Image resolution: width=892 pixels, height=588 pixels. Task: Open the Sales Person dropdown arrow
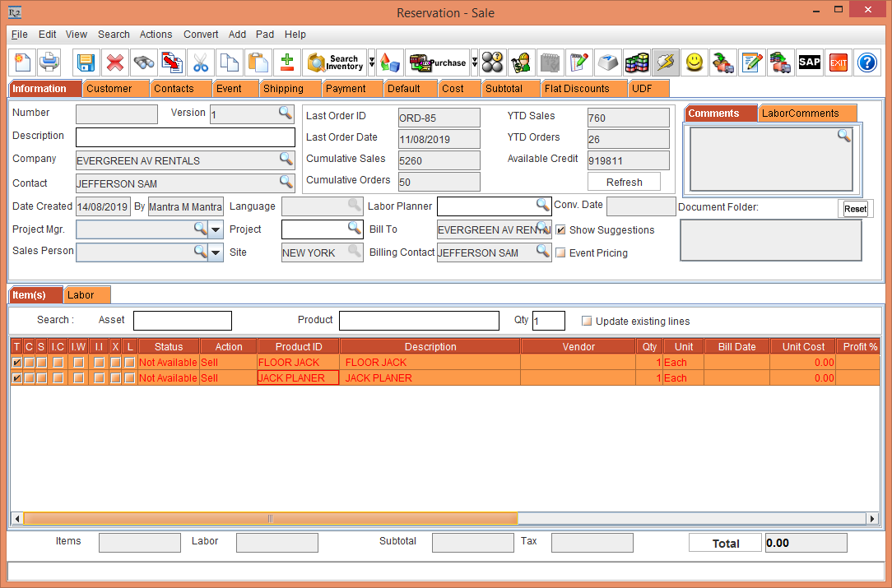coord(216,251)
